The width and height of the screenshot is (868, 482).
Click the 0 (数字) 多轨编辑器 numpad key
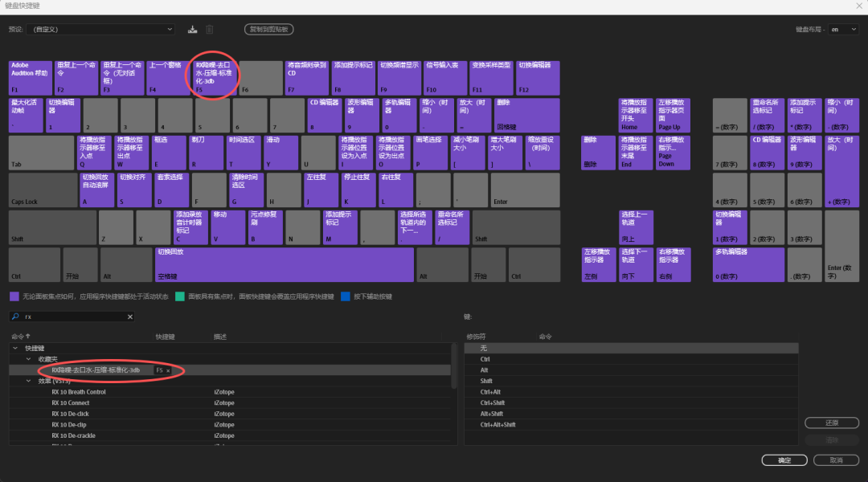748,265
